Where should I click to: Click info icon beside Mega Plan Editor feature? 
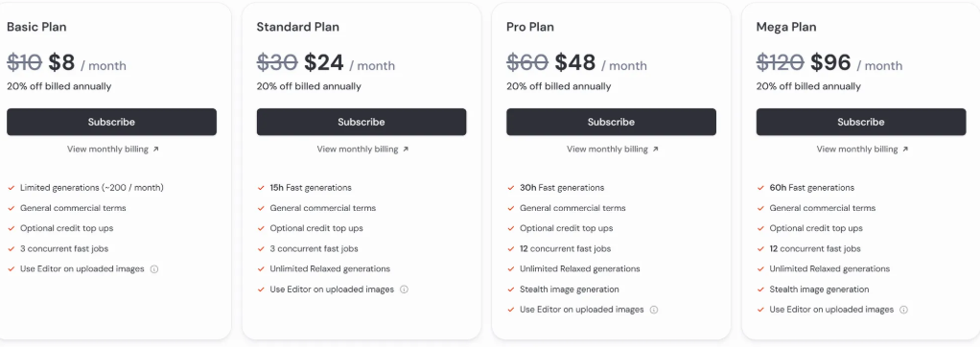click(903, 310)
